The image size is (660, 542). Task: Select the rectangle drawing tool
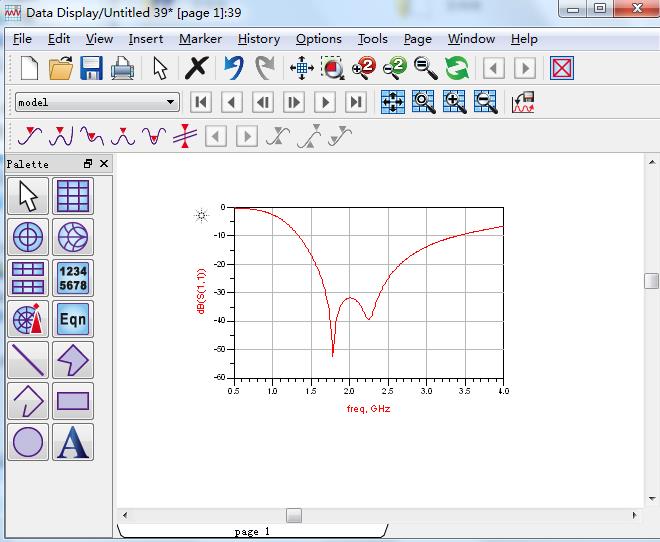coord(73,401)
